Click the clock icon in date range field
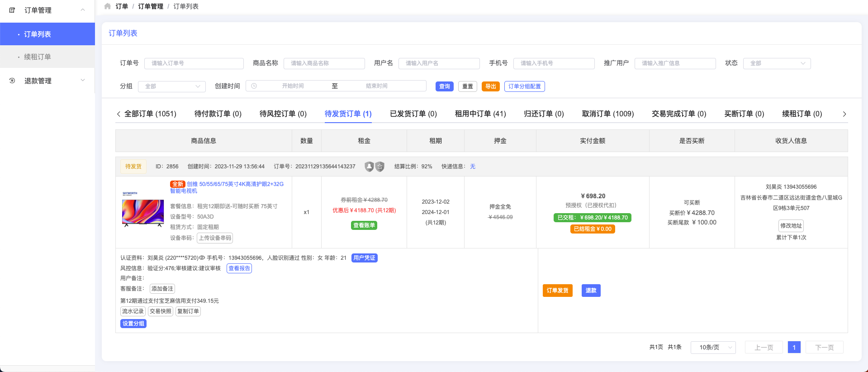The height and width of the screenshot is (372, 868). tap(254, 86)
